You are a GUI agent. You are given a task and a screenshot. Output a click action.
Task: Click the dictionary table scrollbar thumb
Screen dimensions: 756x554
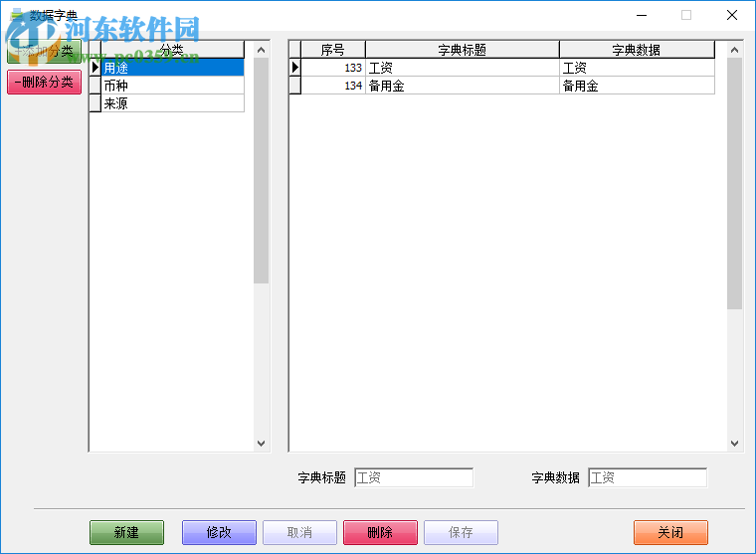734,184
